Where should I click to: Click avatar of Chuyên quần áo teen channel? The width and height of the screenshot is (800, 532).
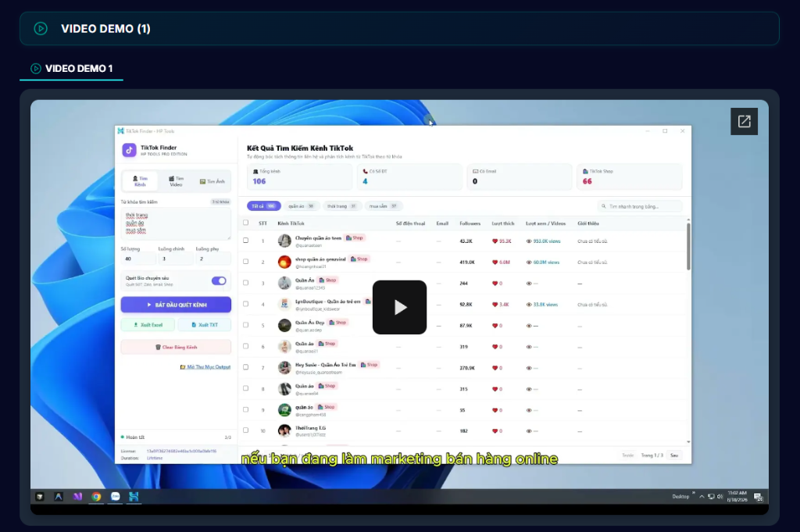pos(284,241)
